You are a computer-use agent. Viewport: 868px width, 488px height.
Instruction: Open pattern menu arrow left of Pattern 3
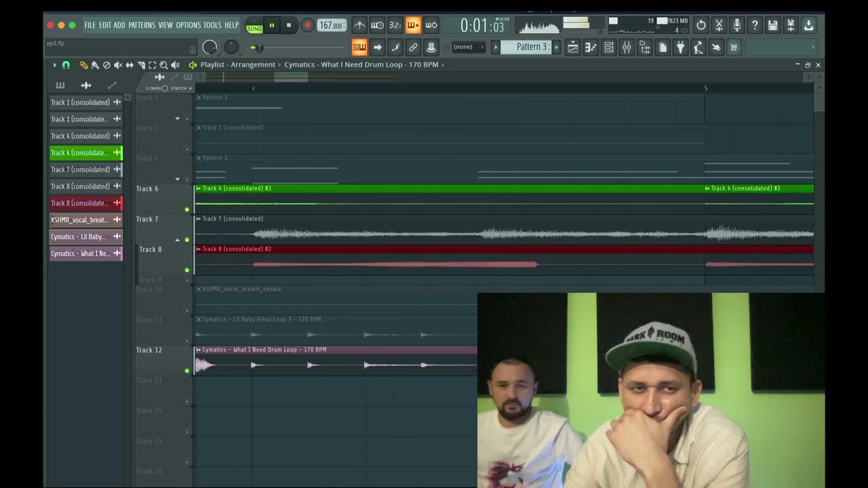496,47
